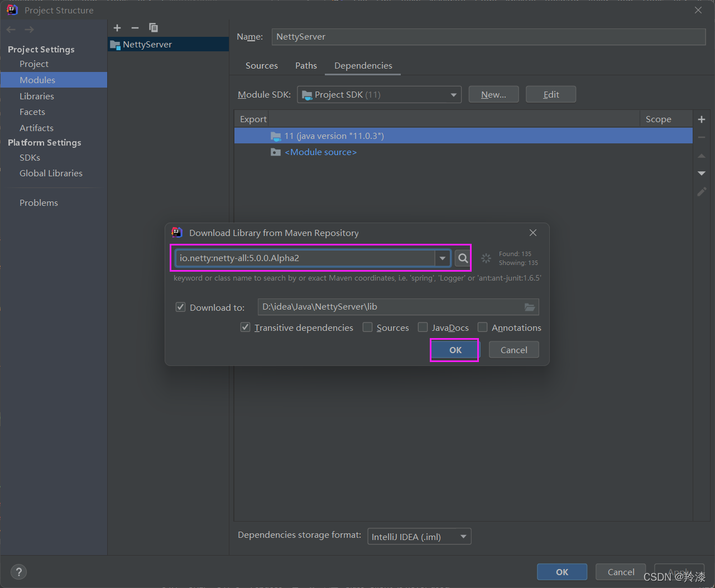The image size is (715, 588).
Task: Open Libraries settings
Action: 37,97
